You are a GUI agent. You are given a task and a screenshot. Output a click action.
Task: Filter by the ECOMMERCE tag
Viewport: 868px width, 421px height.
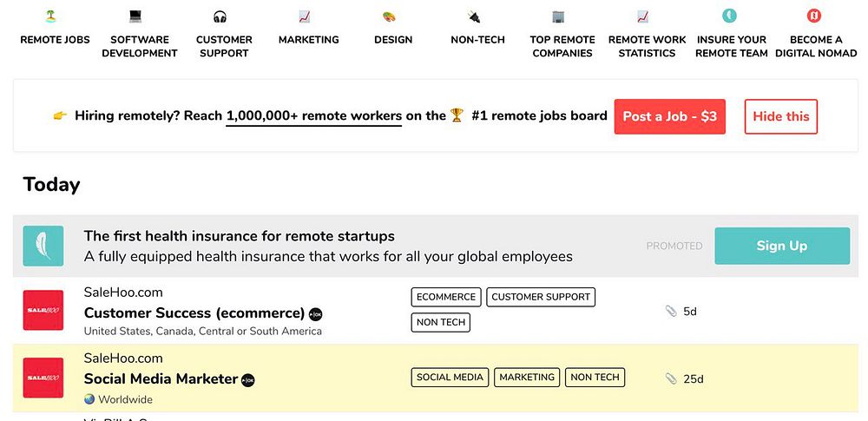point(446,297)
